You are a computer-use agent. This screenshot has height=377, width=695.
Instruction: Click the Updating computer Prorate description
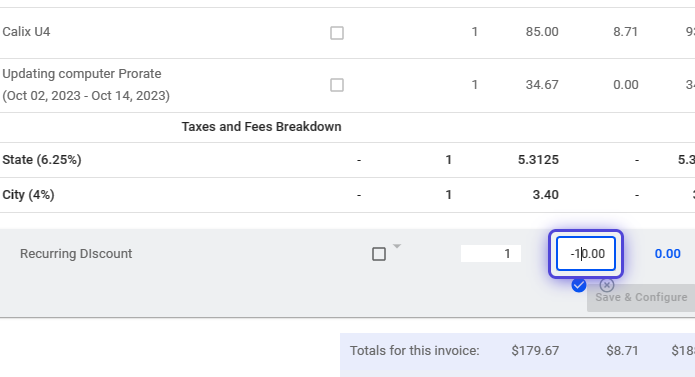click(86, 85)
